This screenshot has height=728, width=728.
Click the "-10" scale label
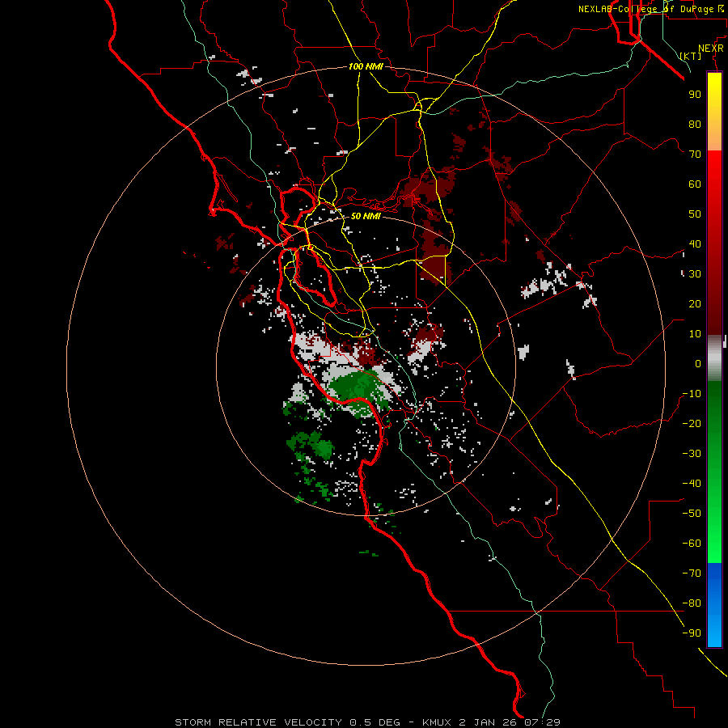(692, 394)
